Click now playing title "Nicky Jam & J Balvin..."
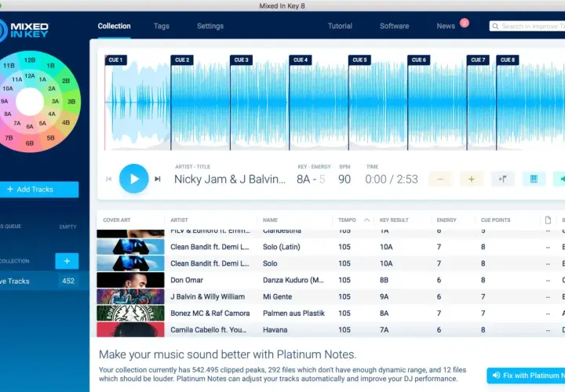The width and height of the screenshot is (565, 392). coord(229,180)
